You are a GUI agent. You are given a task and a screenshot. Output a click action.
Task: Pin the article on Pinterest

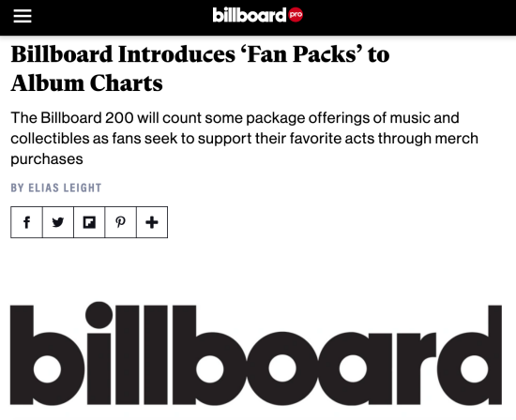coord(120,222)
